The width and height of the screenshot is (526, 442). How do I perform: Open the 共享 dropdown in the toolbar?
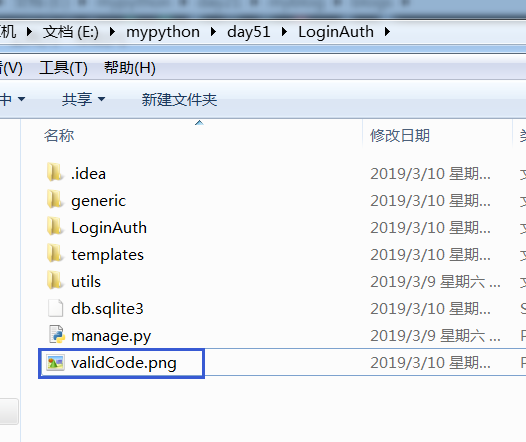84,99
